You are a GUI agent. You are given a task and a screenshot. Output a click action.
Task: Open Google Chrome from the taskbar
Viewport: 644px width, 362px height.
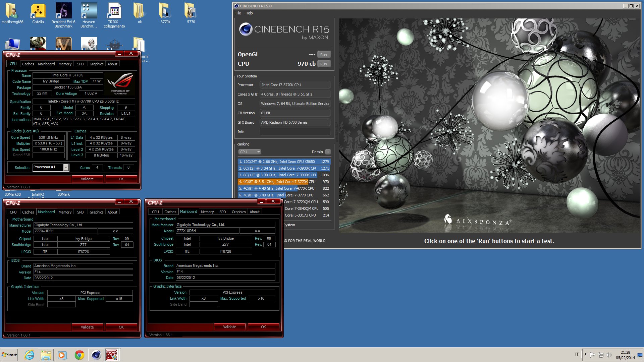79,355
